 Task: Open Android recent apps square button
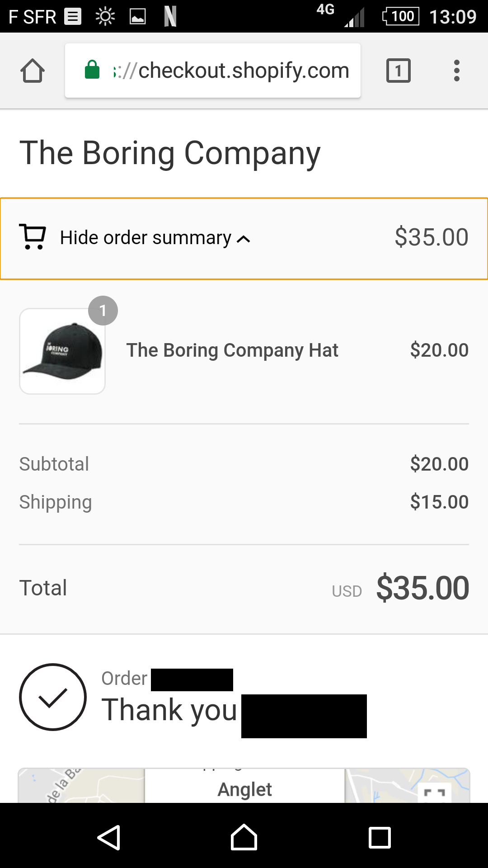(x=380, y=838)
